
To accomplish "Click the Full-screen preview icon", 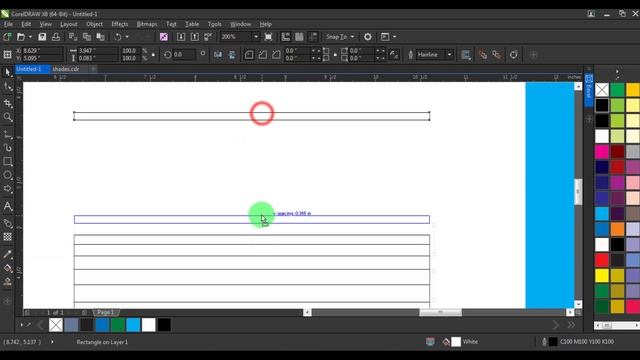I will tap(268, 37).
